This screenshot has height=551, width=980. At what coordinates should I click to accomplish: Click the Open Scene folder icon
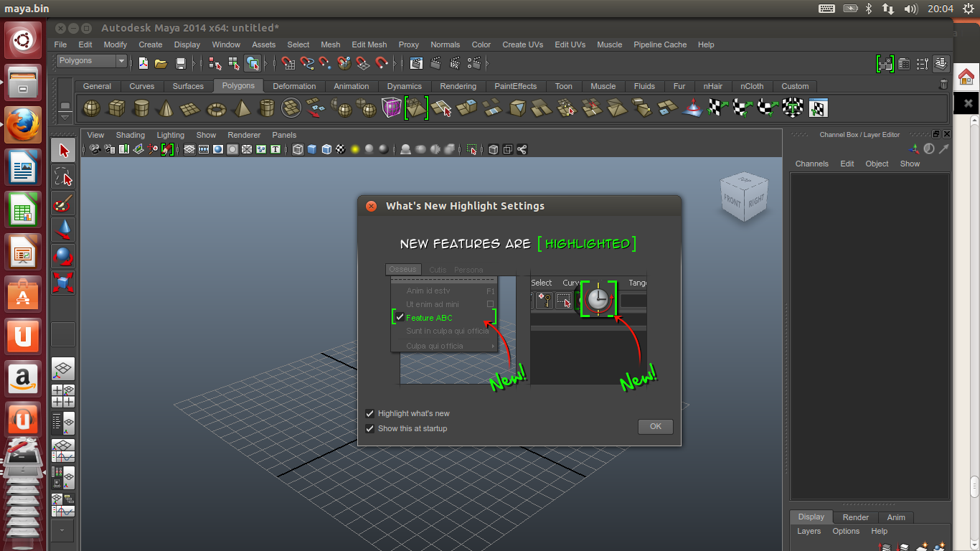(161, 63)
